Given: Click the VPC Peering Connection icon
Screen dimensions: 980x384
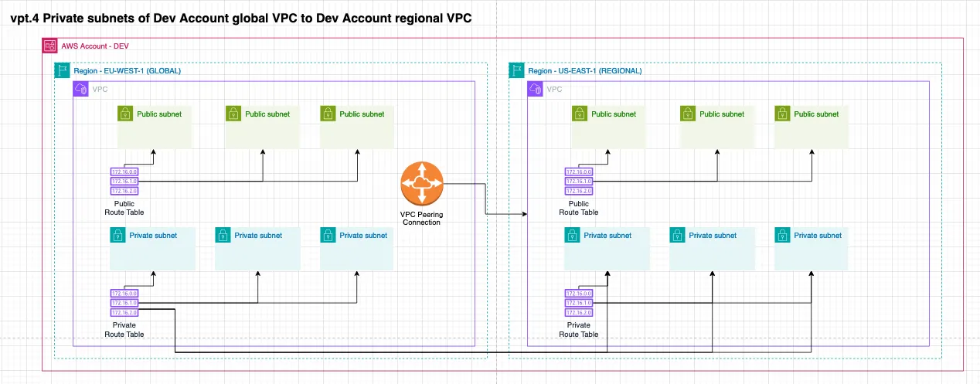Looking at the screenshot, I should click(x=421, y=183).
